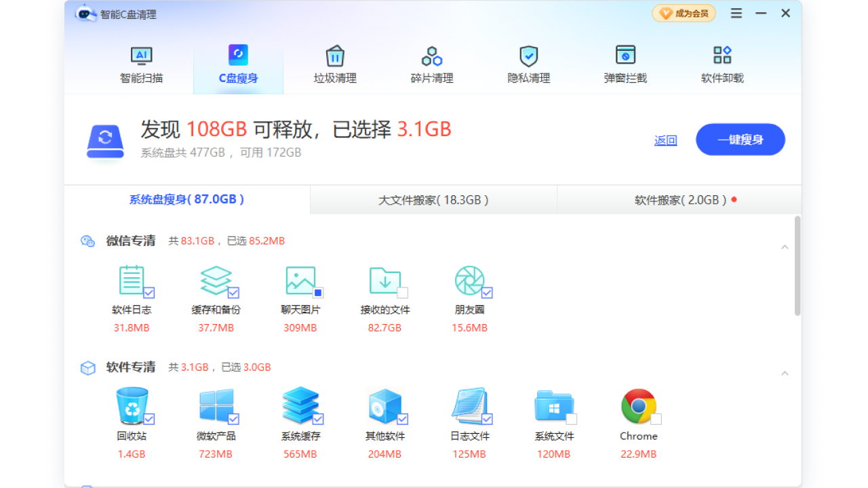Enable the 系统文件 checkbox
868x488 pixels.
click(x=572, y=419)
